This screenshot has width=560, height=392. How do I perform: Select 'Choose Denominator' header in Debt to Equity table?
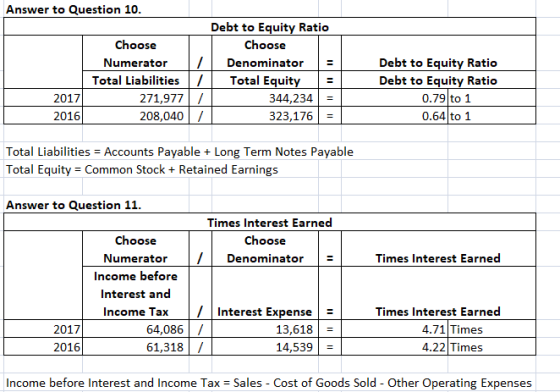[265, 54]
